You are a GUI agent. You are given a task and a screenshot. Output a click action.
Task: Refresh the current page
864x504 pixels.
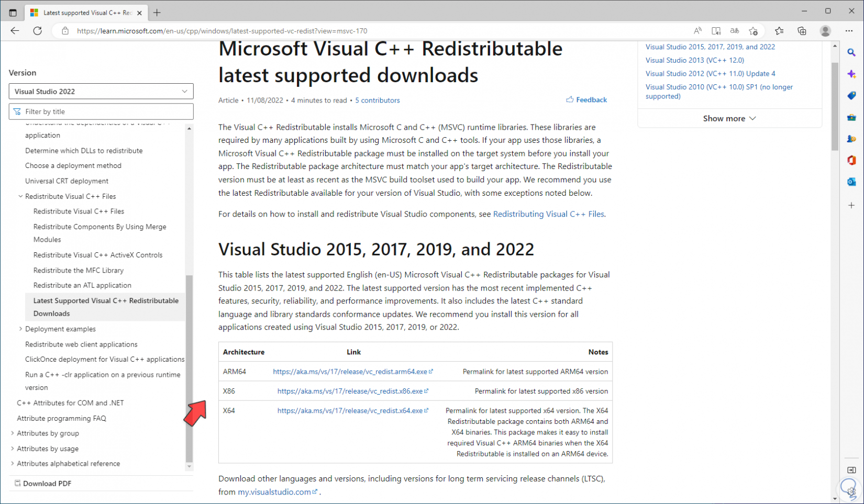click(38, 31)
